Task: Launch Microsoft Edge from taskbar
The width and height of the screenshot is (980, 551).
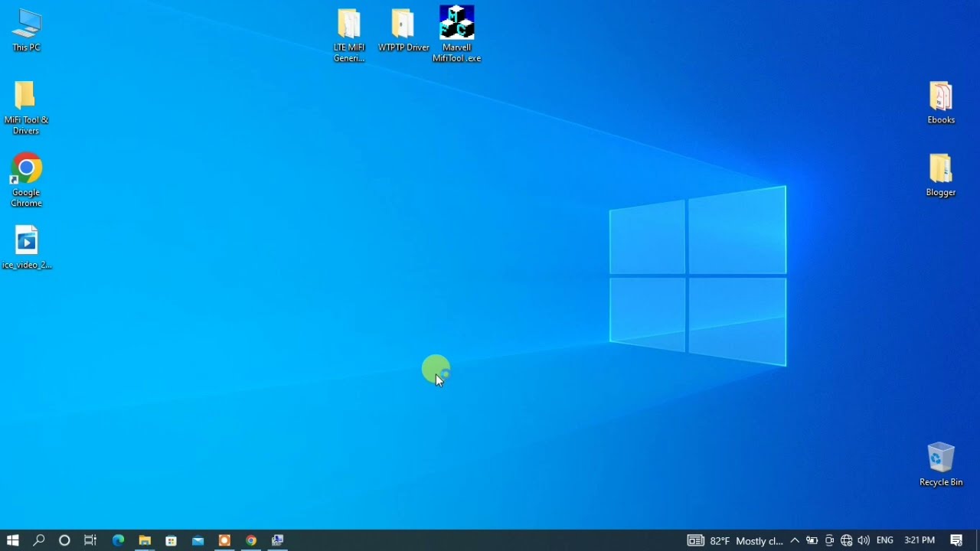Action: pos(118,540)
